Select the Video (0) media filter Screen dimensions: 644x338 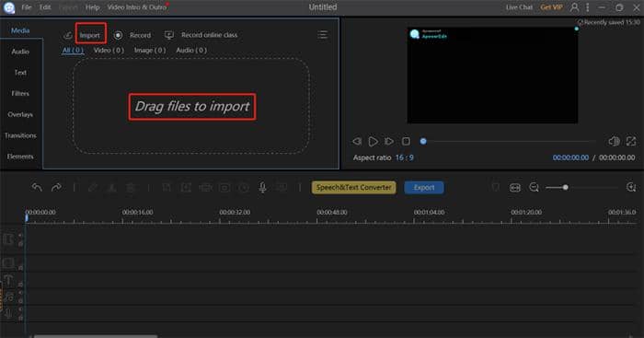coord(109,50)
